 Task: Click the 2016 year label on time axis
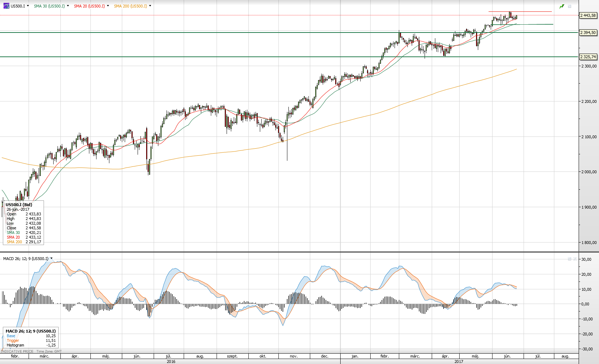(x=171, y=361)
